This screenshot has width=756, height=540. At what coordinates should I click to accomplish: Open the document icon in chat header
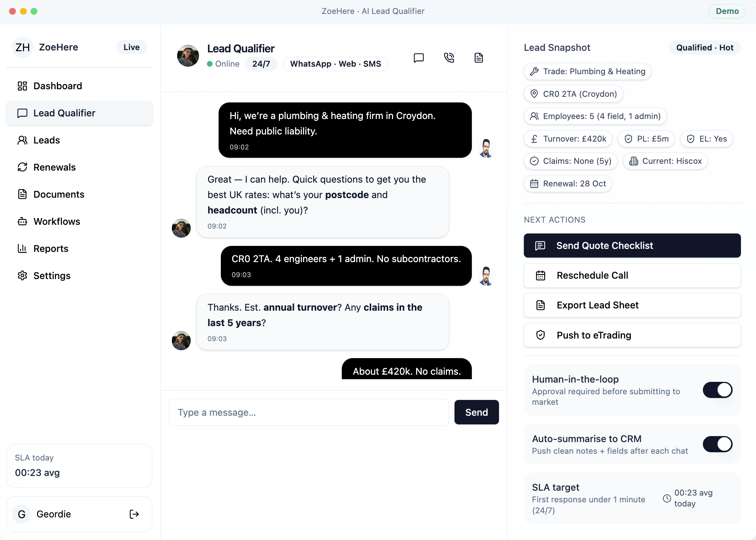(479, 58)
